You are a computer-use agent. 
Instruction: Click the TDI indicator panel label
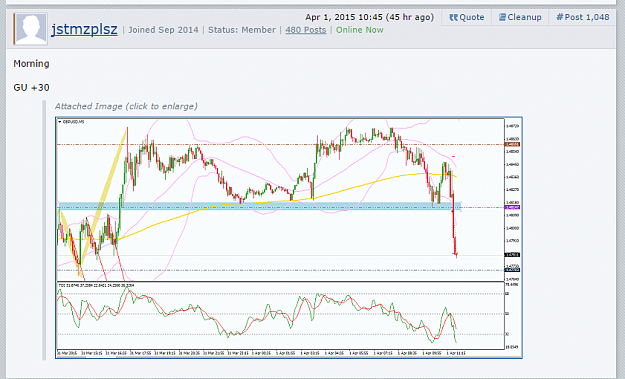(96, 285)
